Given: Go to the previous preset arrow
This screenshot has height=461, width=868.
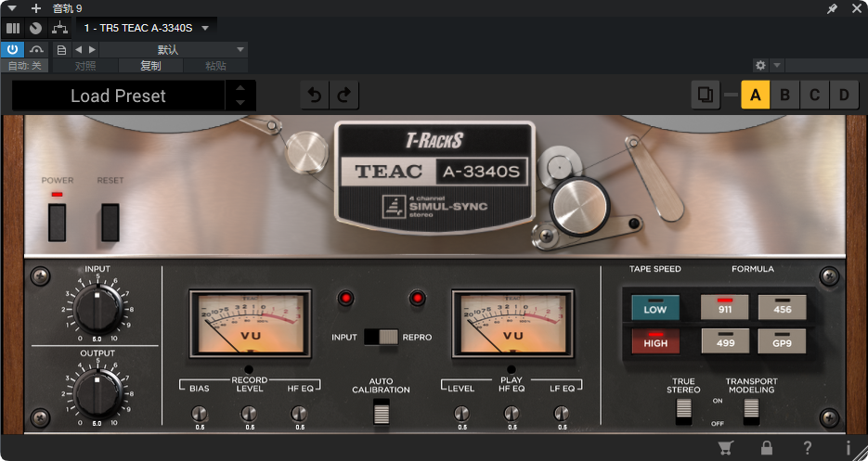Looking at the screenshot, I should [x=78, y=50].
